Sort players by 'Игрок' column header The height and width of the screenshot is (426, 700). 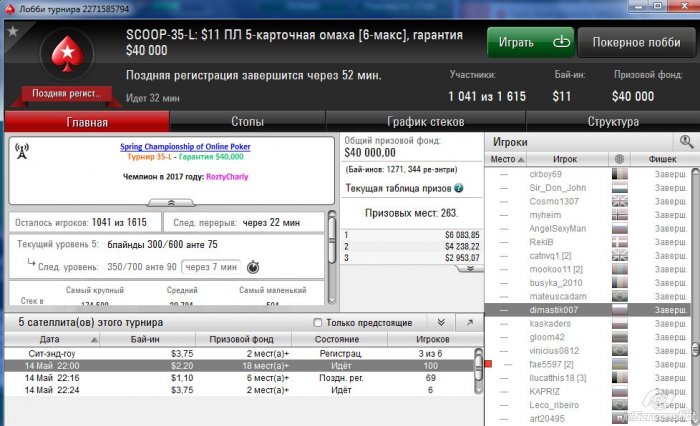point(565,159)
